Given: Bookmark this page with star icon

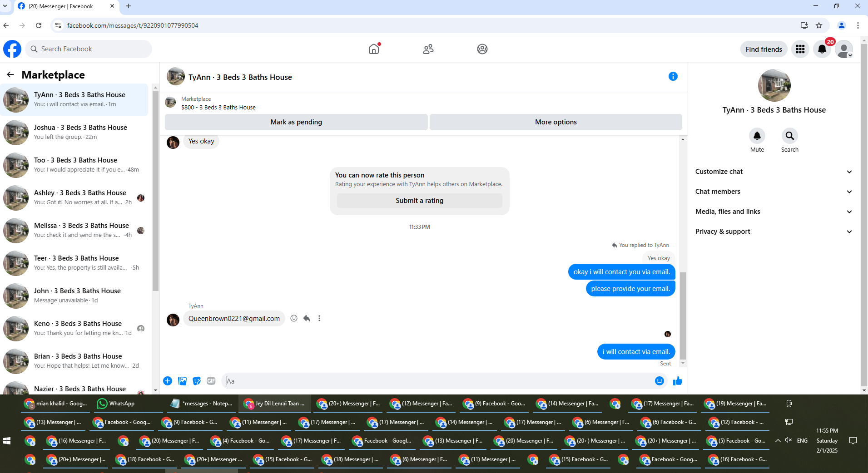Looking at the screenshot, I should click(x=819, y=25).
